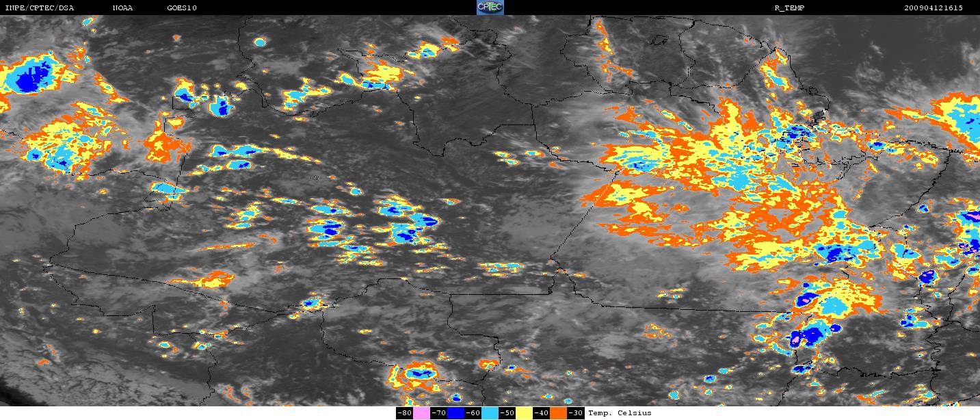Click the orange legend color swatch
980x420 pixels.
coord(558,413)
